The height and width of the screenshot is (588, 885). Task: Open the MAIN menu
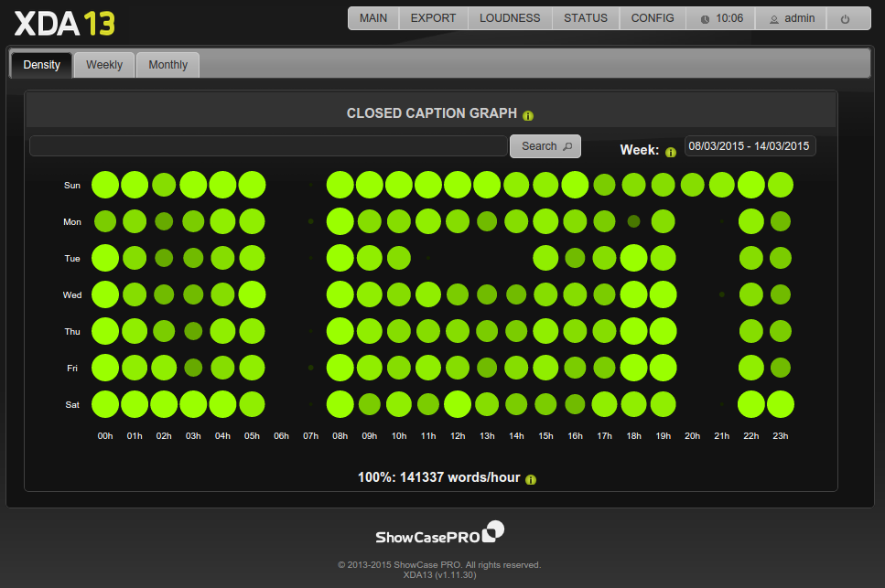(x=373, y=18)
